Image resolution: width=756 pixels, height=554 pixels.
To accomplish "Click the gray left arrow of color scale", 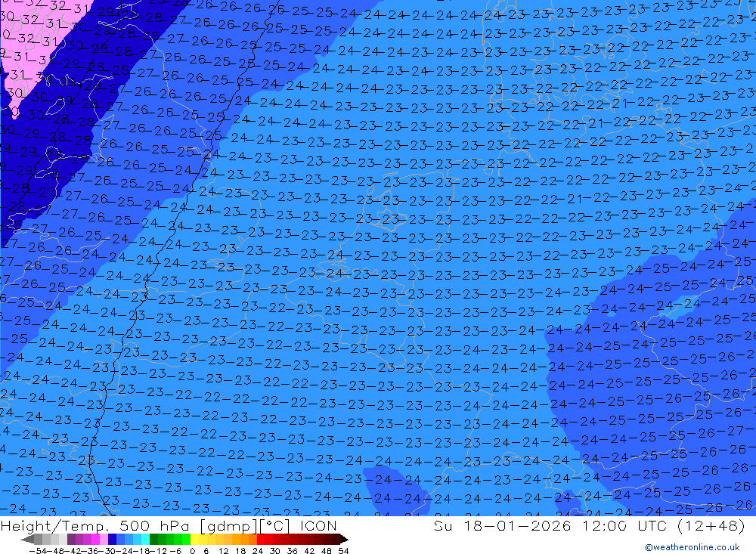I will pos(27,539).
